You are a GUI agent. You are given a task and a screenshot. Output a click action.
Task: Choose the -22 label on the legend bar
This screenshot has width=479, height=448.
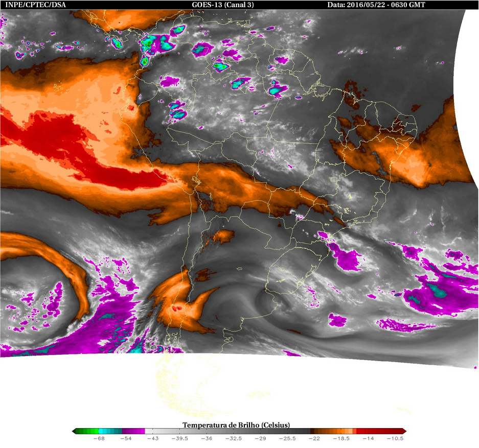pos(314,438)
